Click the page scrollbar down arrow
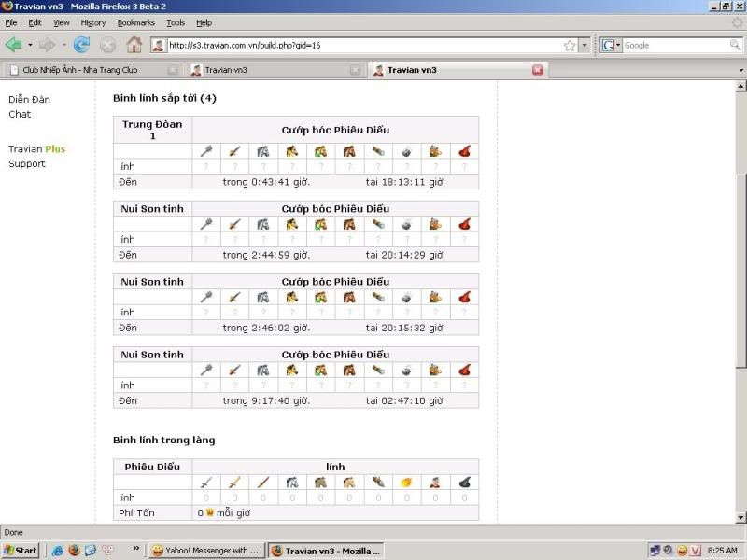This screenshot has height=560, width=747. 740,518
